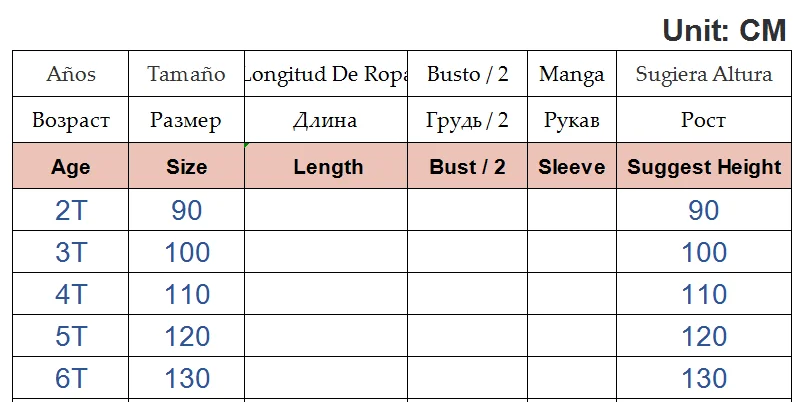The width and height of the screenshot is (799, 402).
Task: Select the Busto / 2 header cell
Action: click(x=467, y=74)
